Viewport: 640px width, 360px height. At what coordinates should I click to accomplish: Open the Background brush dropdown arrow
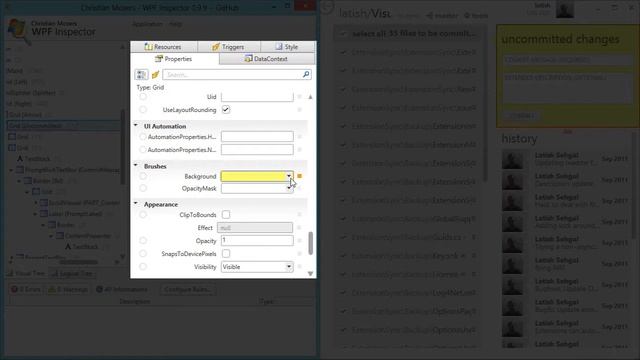click(x=289, y=176)
